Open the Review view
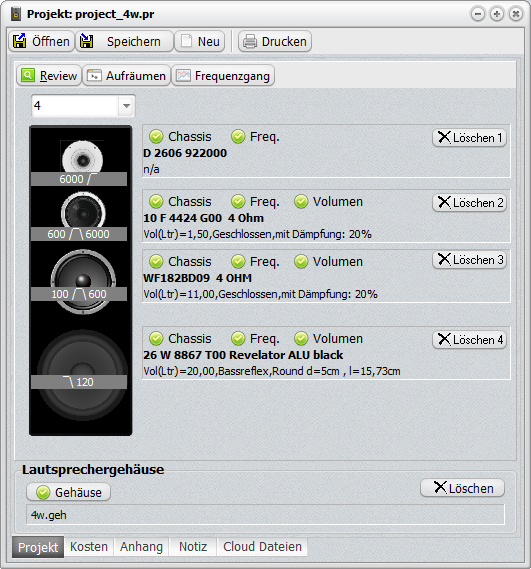Image resolution: width=531 pixels, height=569 pixels. pos(49,75)
